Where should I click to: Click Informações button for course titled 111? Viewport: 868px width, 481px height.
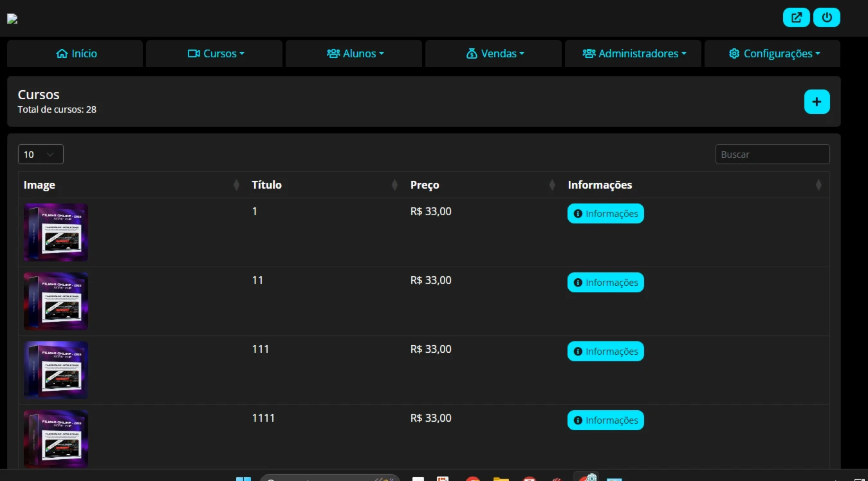click(x=605, y=352)
